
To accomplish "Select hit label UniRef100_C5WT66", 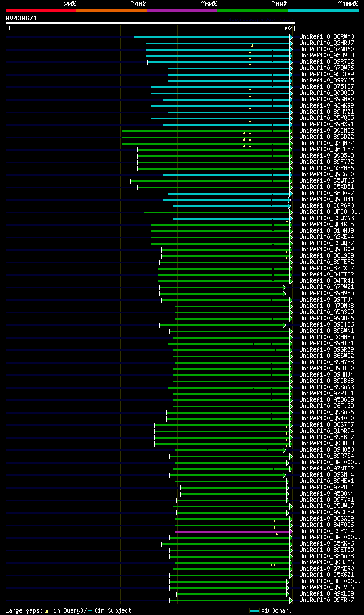I will pos(326,181).
